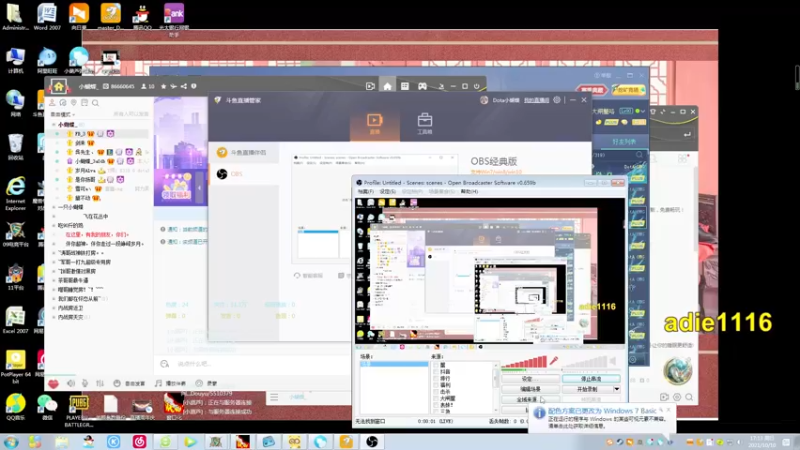The height and width of the screenshot is (450, 800).
Task: Click the 领取福利 banner in channel window
Action: click(176, 187)
